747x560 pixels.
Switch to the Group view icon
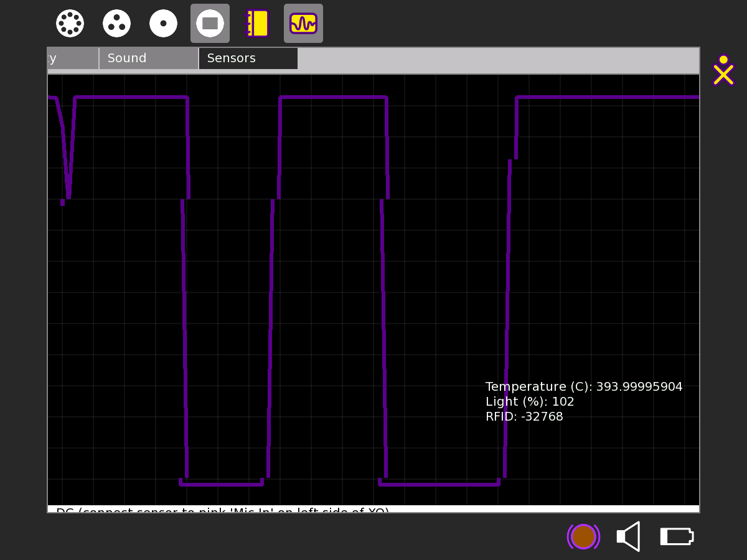[116, 24]
